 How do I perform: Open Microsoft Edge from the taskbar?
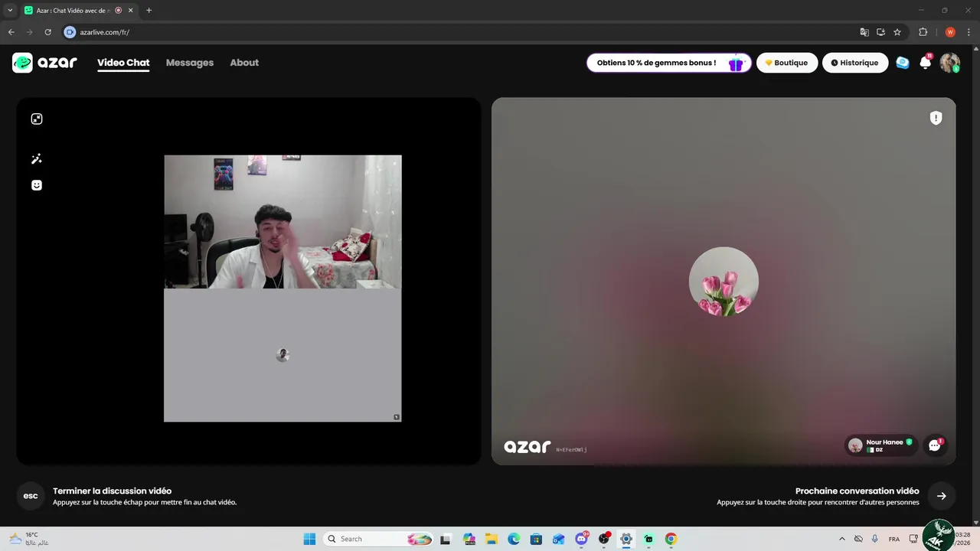(x=514, y=539)
